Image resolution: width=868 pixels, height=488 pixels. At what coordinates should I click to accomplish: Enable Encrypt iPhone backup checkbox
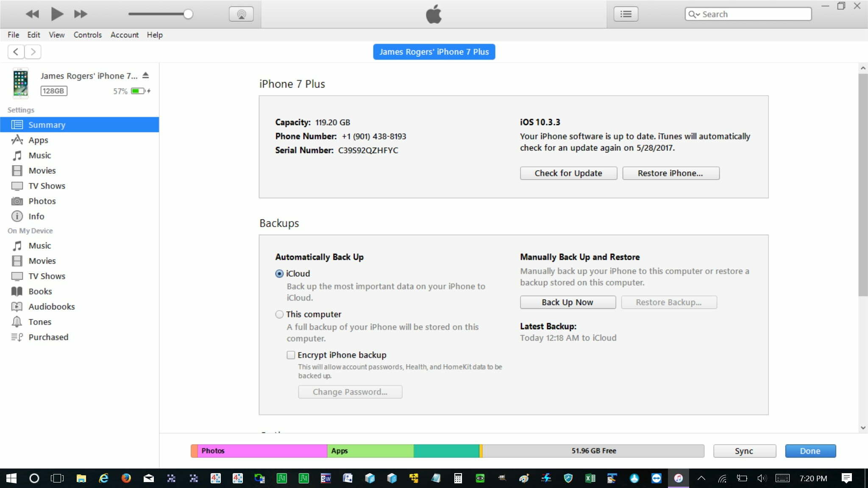pyautogui.click(x=291, y=355)
